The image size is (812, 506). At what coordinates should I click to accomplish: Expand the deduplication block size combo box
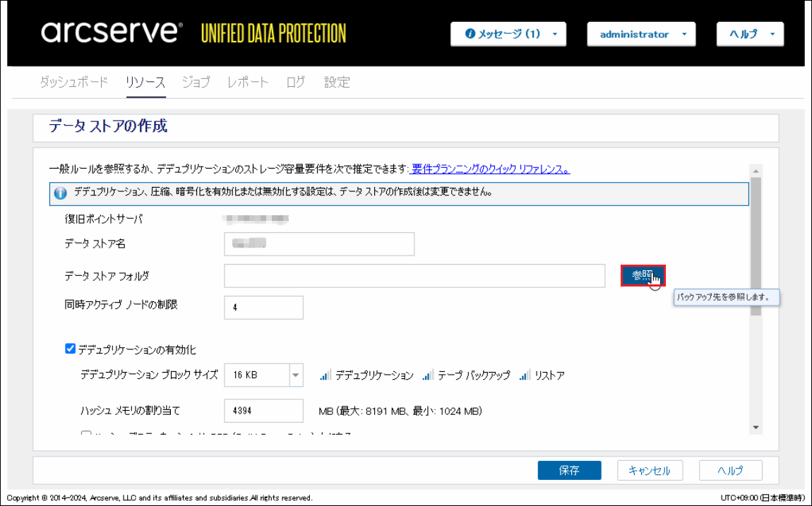tap(296, 375)
